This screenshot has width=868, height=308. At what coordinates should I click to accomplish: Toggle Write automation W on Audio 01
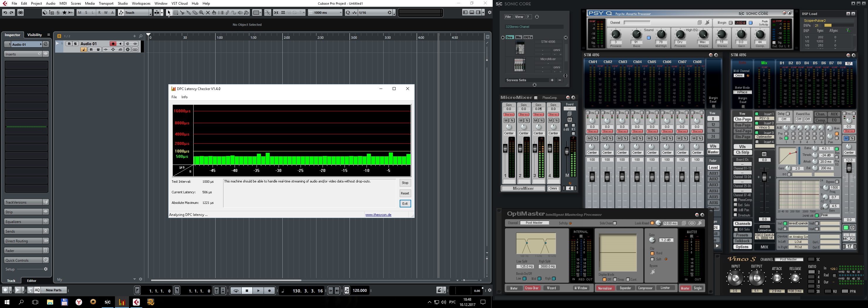pos(98,50)
